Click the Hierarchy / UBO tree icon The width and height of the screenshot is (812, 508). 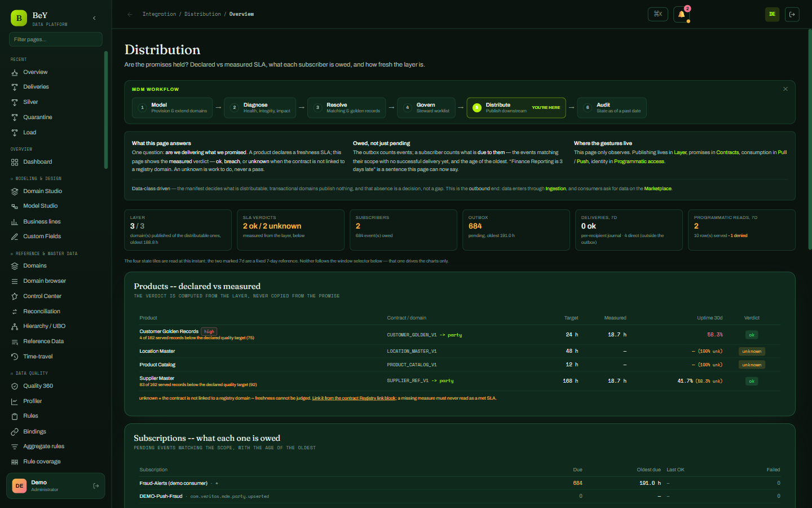[15, 326]
